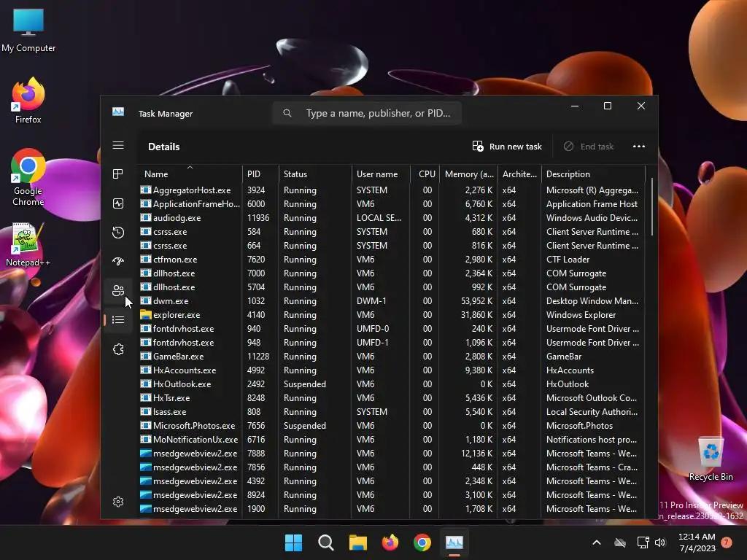Click the Task Manager taskbar icon
This screenshot has width=747, height=560.
tap(454, 542)
